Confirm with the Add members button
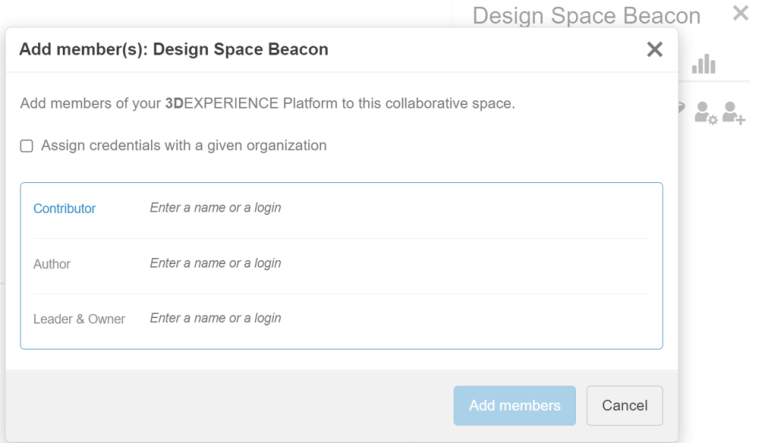The height and width of the screenshot is (443, 768). click(x=514, y=406)
